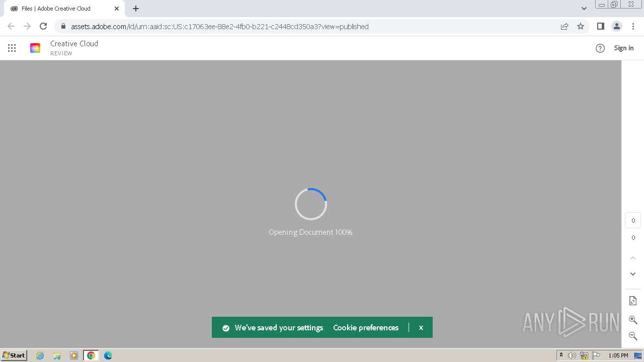Go to next page arrow

(633, 274)
